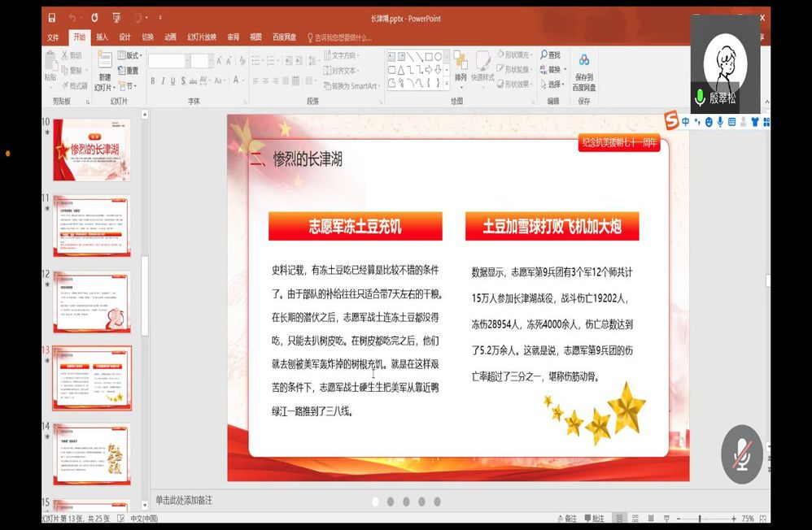Click the Reset (重置) slide icon
This screenshot has width=812, height=530.
click(x=127, y=71)
